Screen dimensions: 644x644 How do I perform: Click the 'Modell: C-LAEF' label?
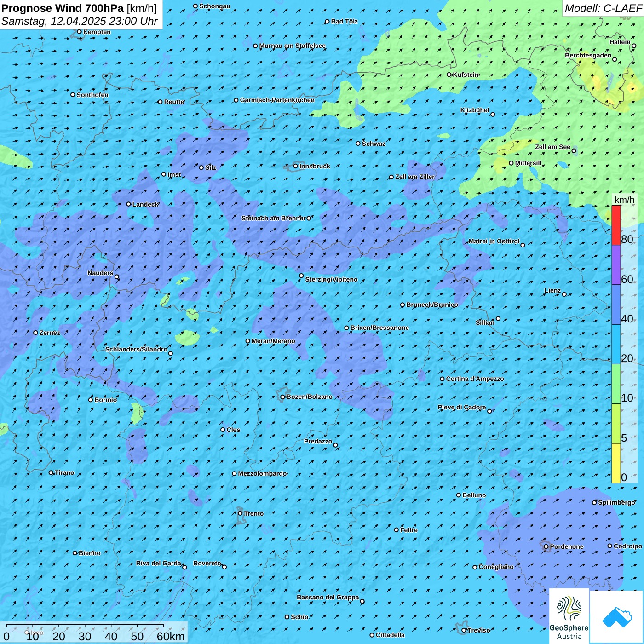pos(603,8)
